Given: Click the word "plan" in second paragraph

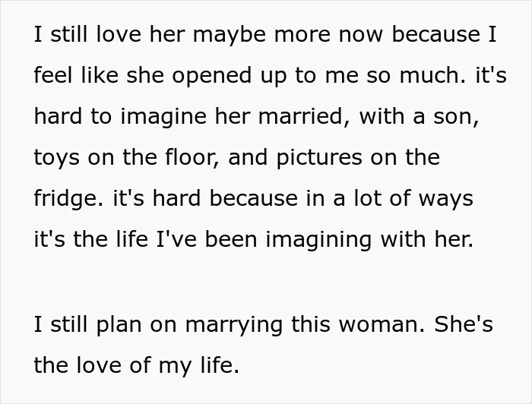Looking at the screenshot, I should coord(119,325).
